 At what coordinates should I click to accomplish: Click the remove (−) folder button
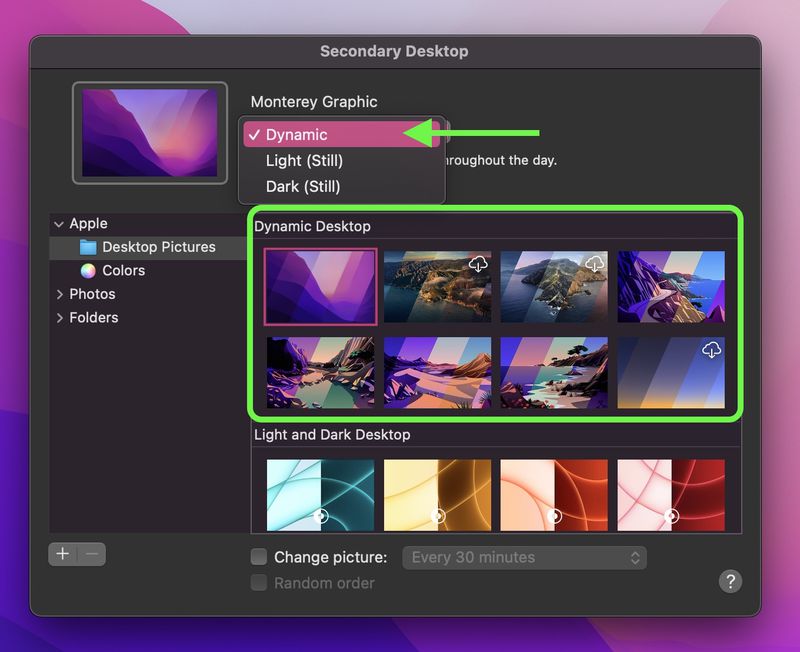click(x=92, y=554)
